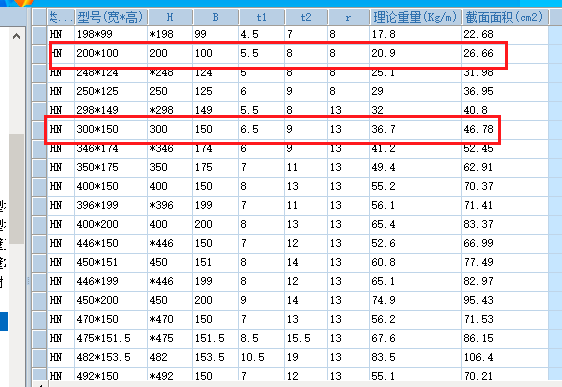This screenshot has height=387, width=562.
Task: Select the row header of 300*150
Action: click(39, 129)
